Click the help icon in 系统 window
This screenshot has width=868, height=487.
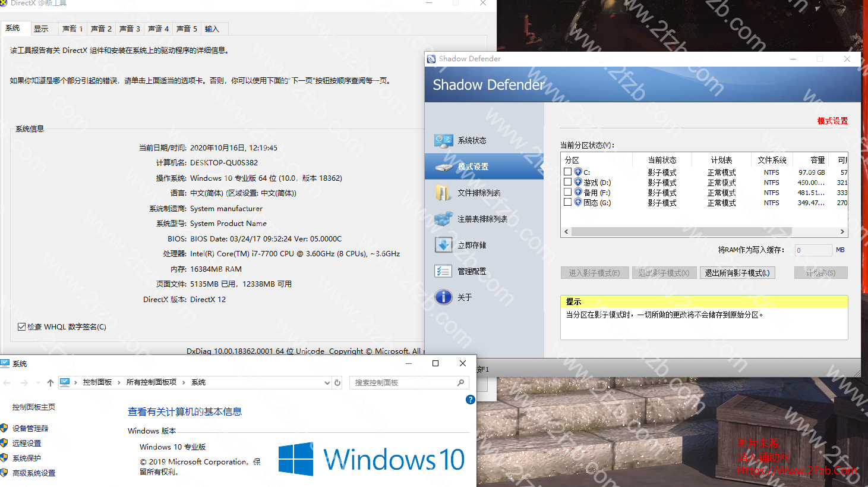click(470, 400)
